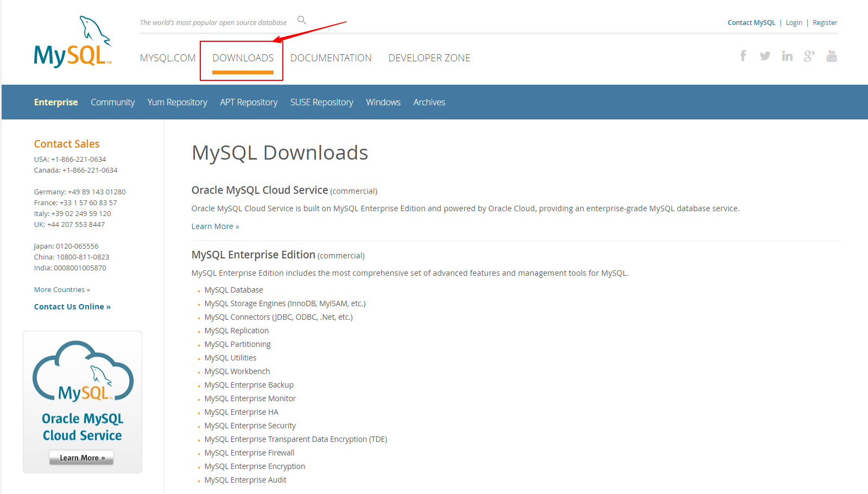This screenshot has height=494, width=868.
Task: Select MySQL Enterprise HA list item
Action: (x=242, y=412)
